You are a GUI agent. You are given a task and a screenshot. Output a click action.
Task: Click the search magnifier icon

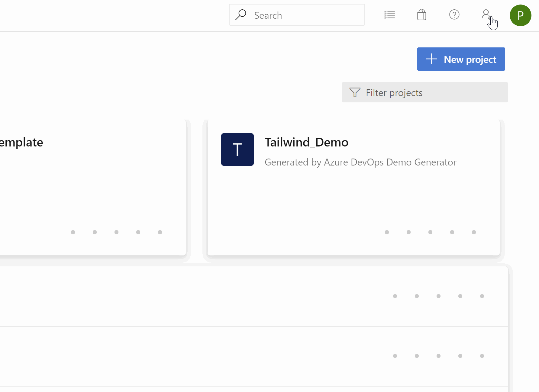[240, 15]
